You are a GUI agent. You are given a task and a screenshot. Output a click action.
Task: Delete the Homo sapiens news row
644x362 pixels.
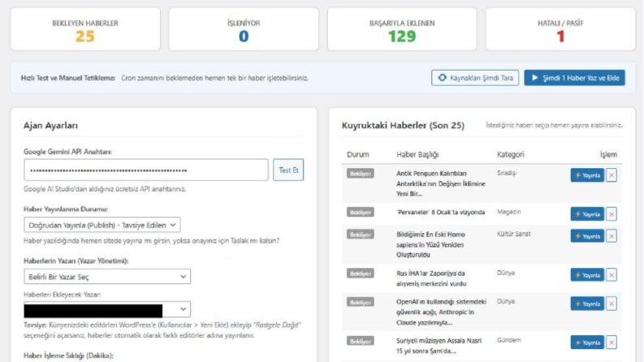click(x=612, y=236)
